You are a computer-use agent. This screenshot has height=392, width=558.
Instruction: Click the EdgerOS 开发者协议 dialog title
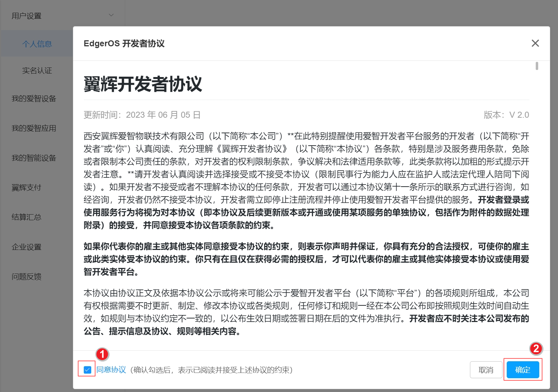[124, 43]
